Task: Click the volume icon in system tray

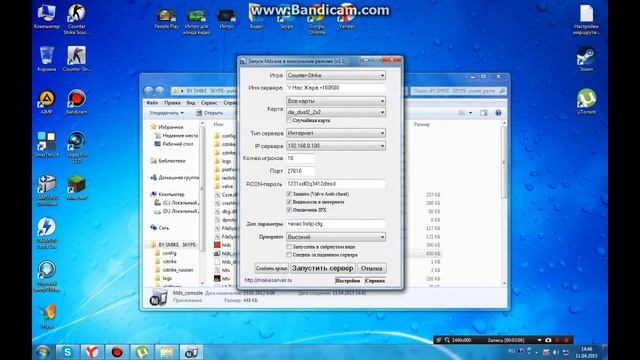Action: pyautogui.click(x=556, y=352)
